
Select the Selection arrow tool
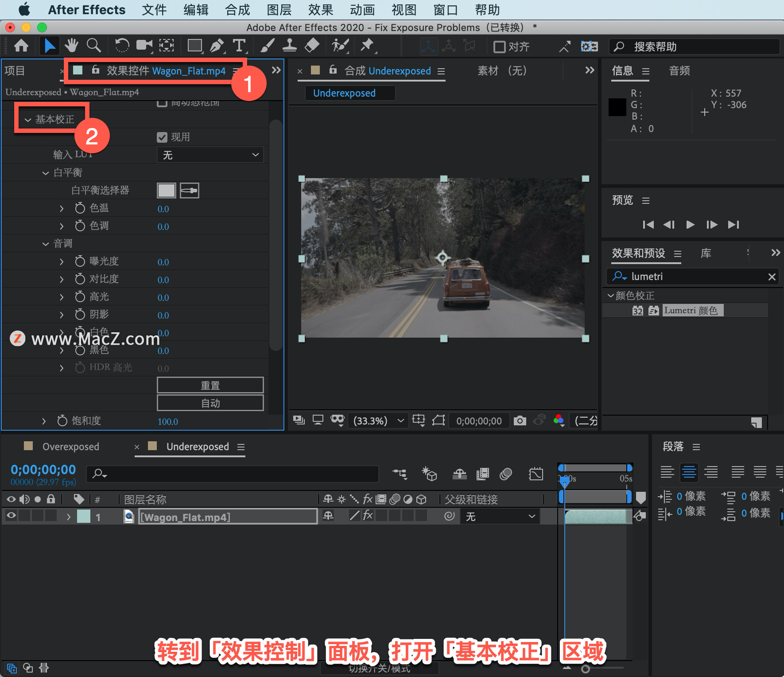49,46
